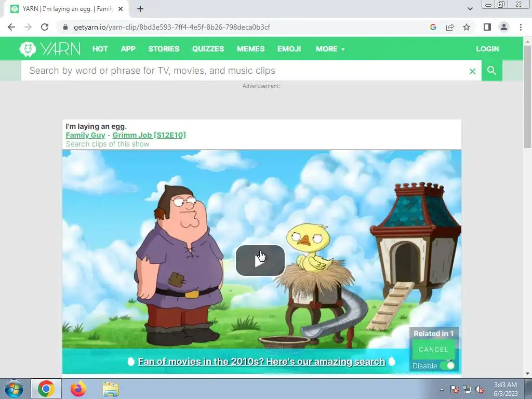Viewport: 532px width, 399px height.
Task: Share this page icon
Action: (x=450, y=27)
